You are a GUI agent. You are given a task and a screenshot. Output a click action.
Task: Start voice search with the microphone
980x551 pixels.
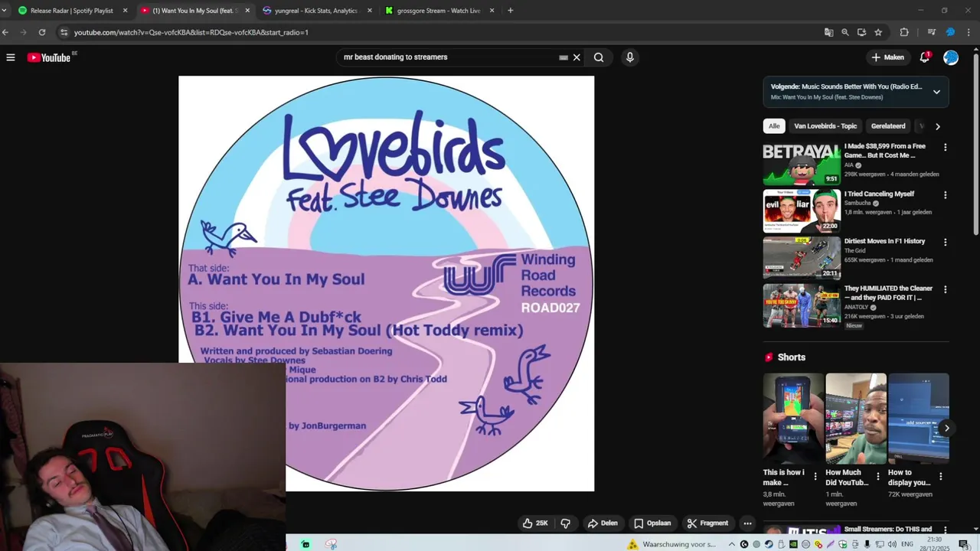click(629, 57)
